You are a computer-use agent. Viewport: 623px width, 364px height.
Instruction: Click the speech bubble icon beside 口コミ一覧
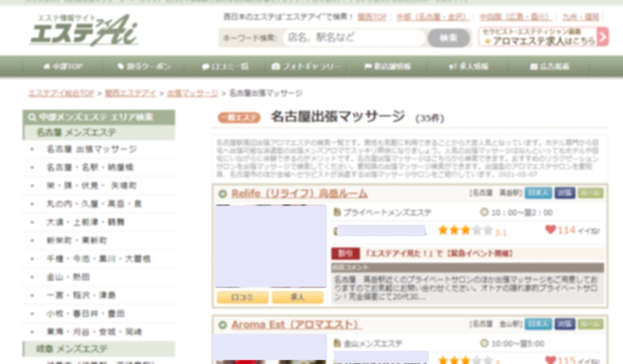pyautogui.click(x=206, y=66)
